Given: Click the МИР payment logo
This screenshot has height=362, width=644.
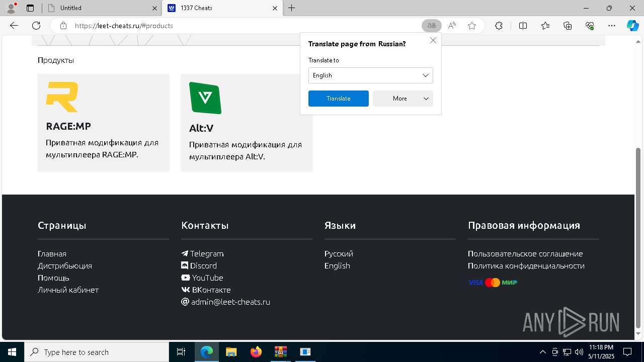Looking at the screenshot, I should (x=510, y=283).
